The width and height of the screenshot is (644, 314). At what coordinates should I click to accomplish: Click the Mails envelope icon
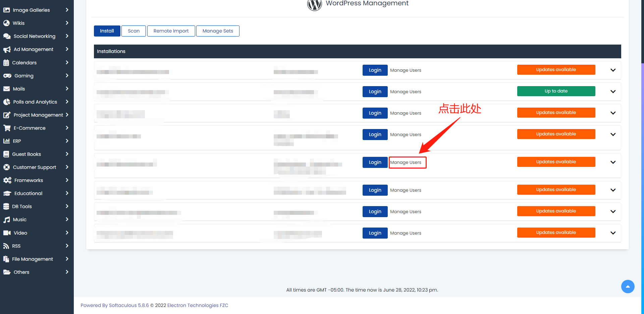click(6, 89)
